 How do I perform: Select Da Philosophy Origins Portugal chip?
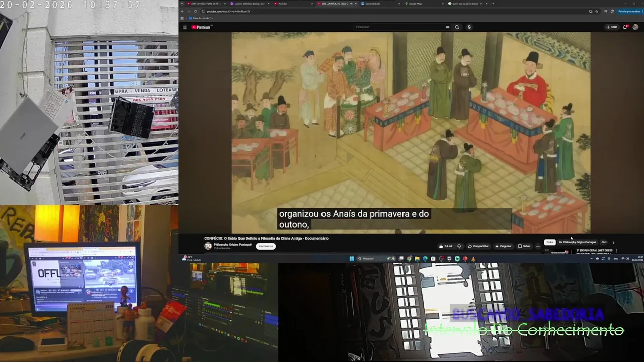coord(577,242)
